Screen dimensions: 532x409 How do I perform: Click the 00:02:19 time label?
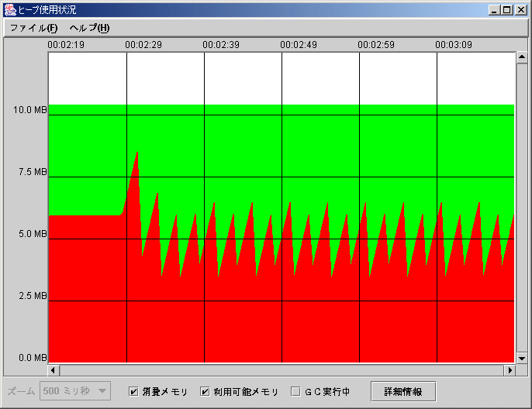click(x=66, y=45)
